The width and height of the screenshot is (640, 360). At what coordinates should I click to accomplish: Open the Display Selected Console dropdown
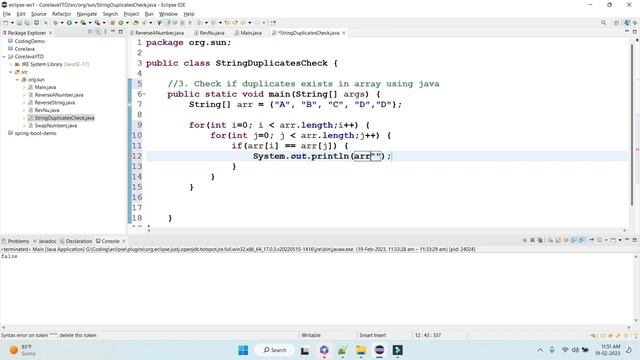(606, 240)
